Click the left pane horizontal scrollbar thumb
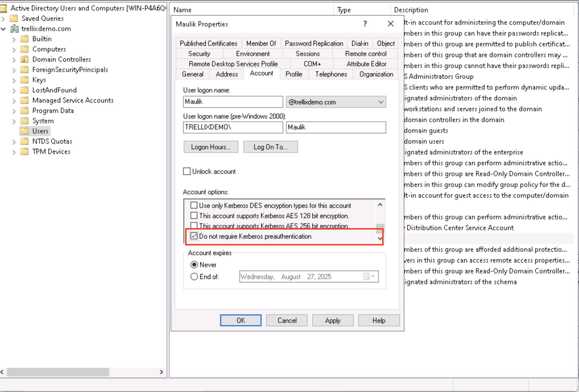 58,372
